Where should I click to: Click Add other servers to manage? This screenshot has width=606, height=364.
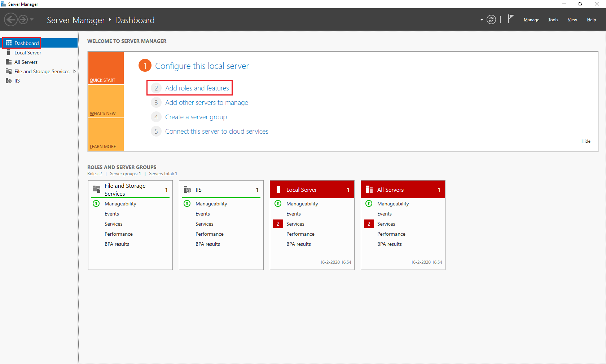[207, 103]
